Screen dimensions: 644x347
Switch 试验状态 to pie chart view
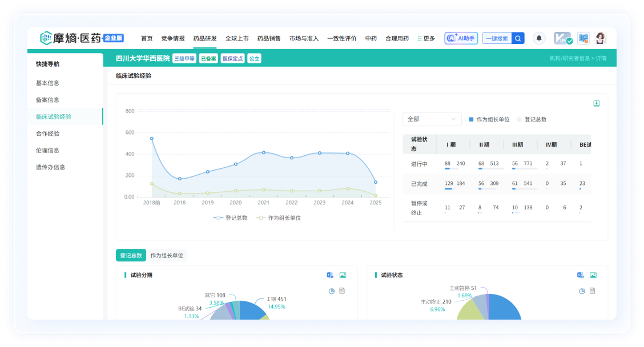click(582, 291)
